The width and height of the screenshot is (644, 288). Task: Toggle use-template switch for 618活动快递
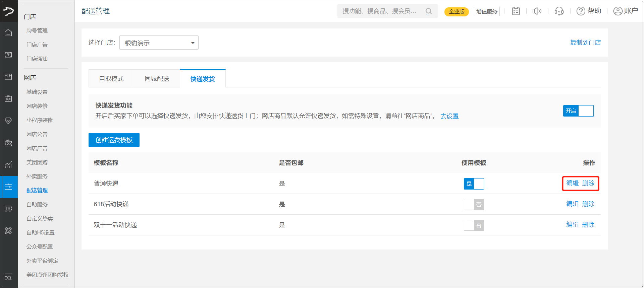[x=474, y=205]
